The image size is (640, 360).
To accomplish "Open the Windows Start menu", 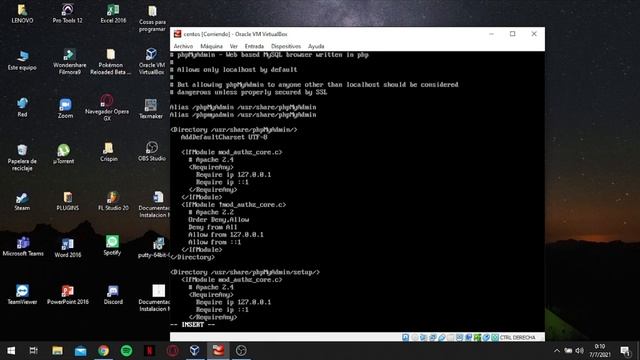I will pos(11,351).
